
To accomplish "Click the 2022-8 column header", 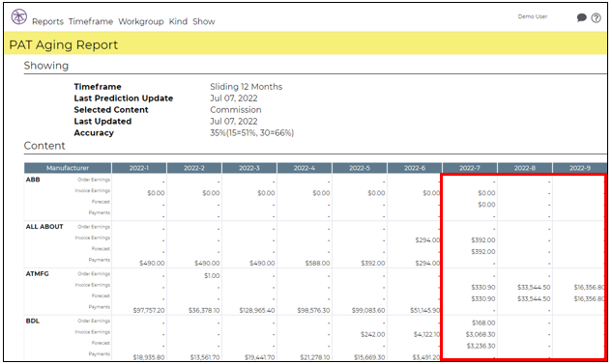I will click(x=525, y=168).
